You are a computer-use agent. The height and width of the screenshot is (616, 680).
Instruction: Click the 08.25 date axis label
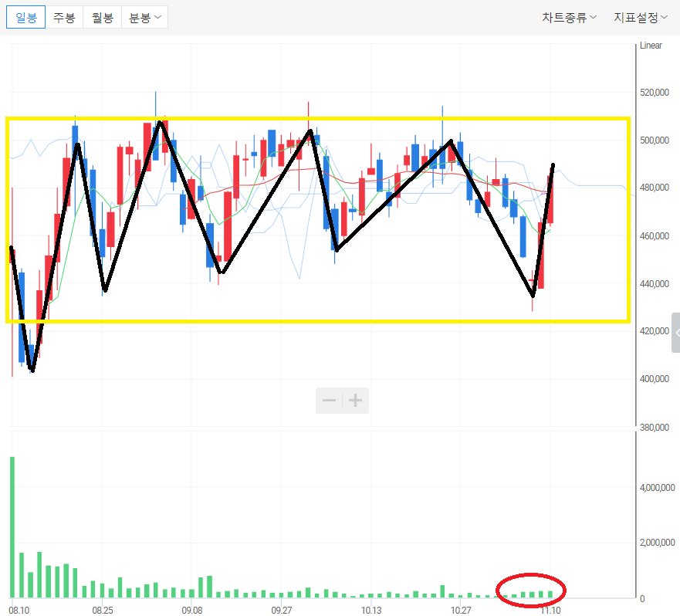coord(103,610)
